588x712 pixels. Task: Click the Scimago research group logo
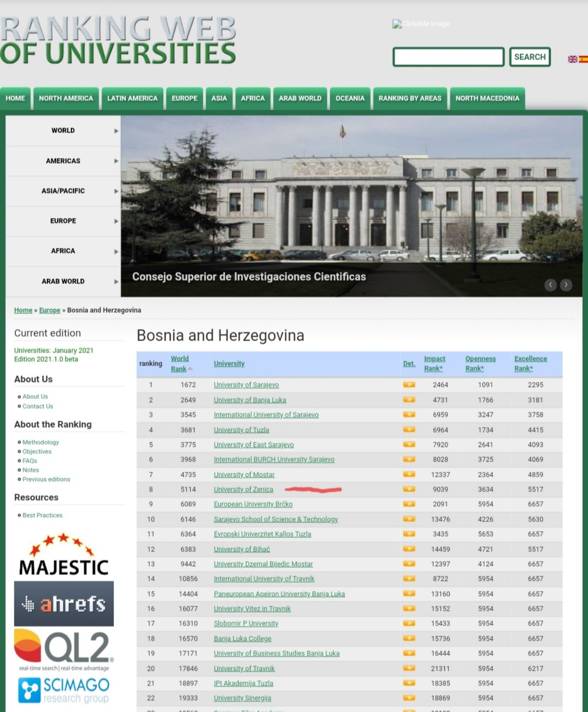pos(64,690)
